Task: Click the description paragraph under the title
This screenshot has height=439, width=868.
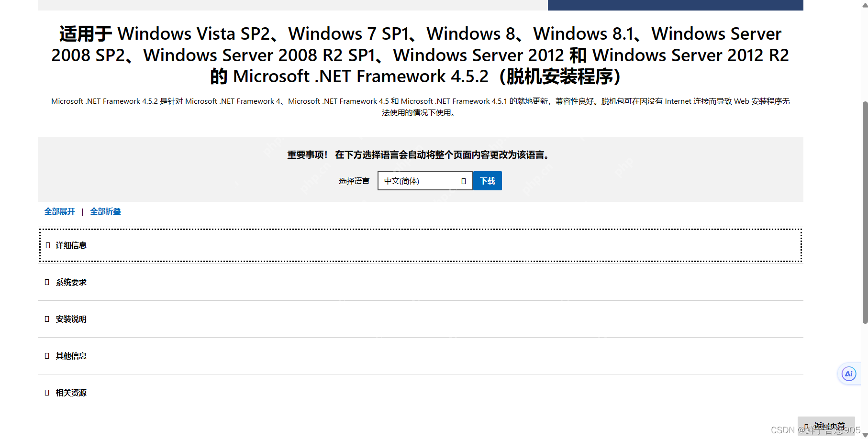Action: click(x=420, y=107)
